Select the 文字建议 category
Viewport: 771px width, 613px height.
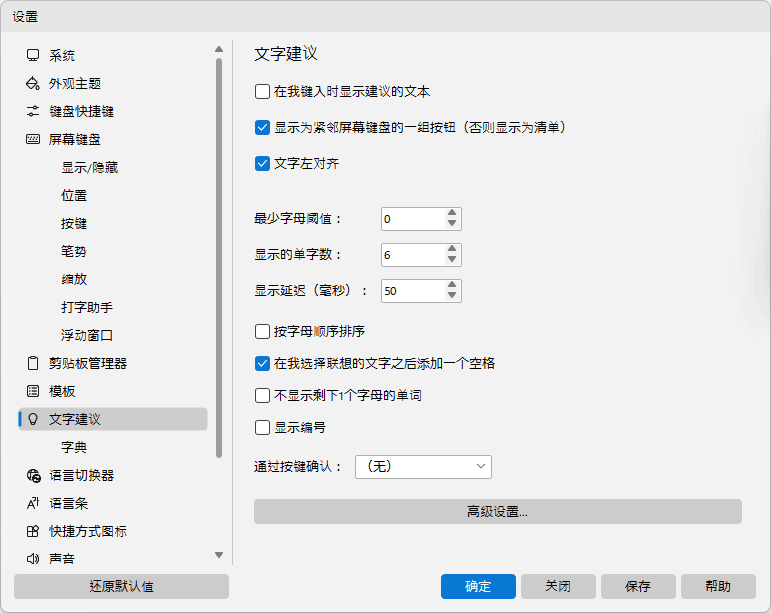click(113, 419)
